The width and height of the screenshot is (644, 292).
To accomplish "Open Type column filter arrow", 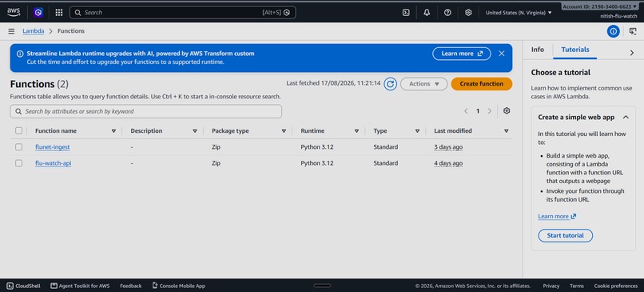I will pyautogui.click(x=417, y=131).
